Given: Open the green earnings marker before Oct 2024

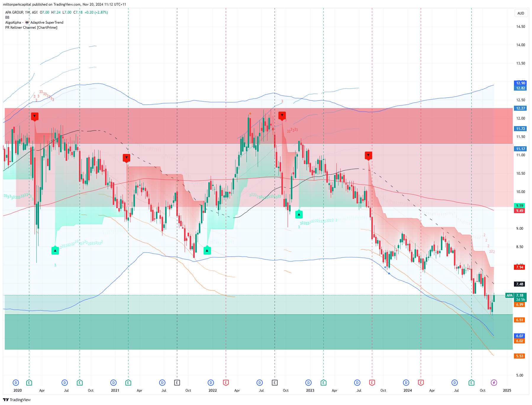Looking at the screenshot, I should [x=471, y=382].
